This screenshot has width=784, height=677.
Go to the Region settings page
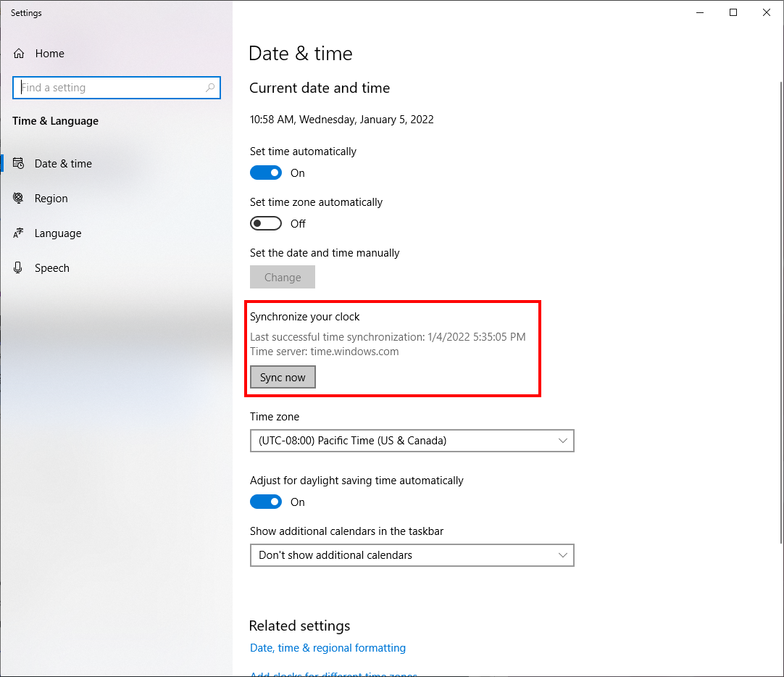tap(51, 199)
